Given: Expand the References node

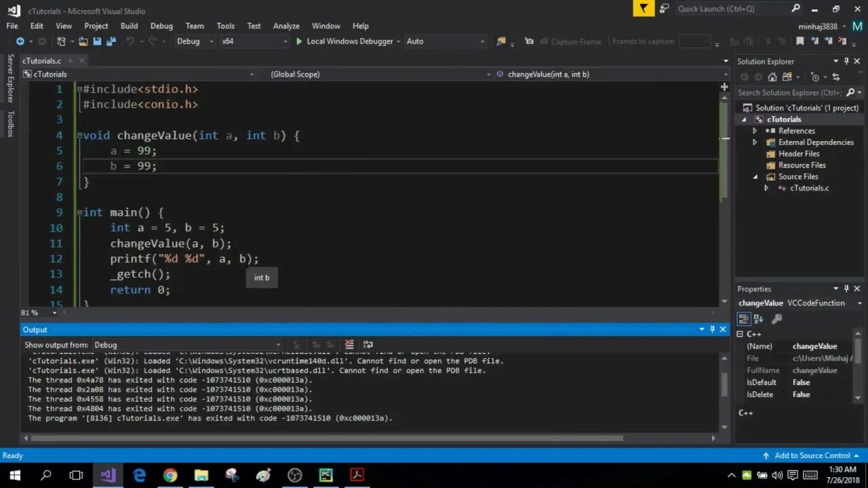Looking at the screenshot, I should point(755,131).
